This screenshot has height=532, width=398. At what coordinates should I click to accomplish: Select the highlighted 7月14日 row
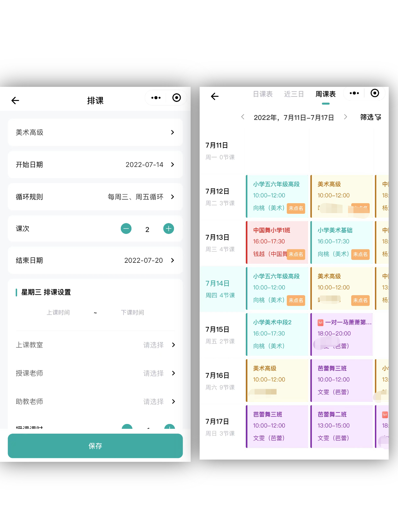pyautogui.click(x=222, y=289)
